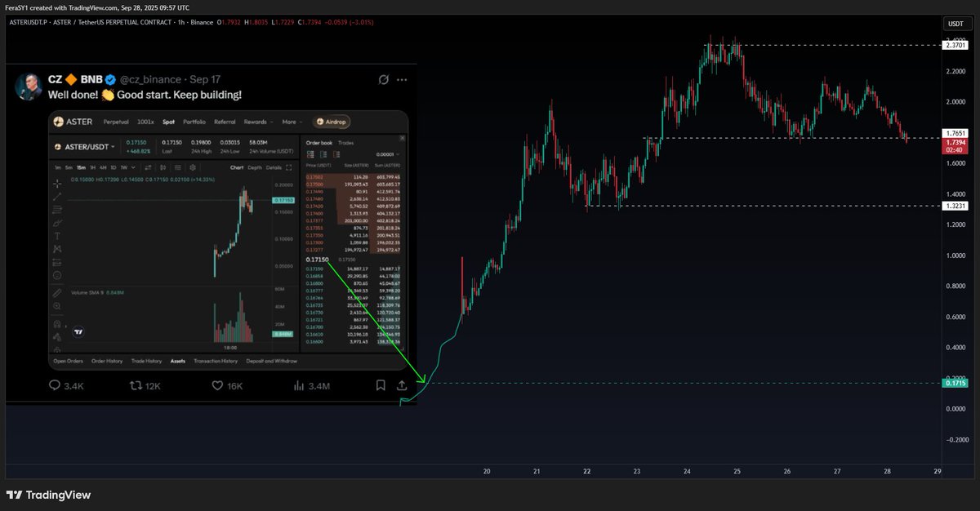
Task: Click the 1.7651 price level label
Action: pyautogui.click(x=955, y=132)
